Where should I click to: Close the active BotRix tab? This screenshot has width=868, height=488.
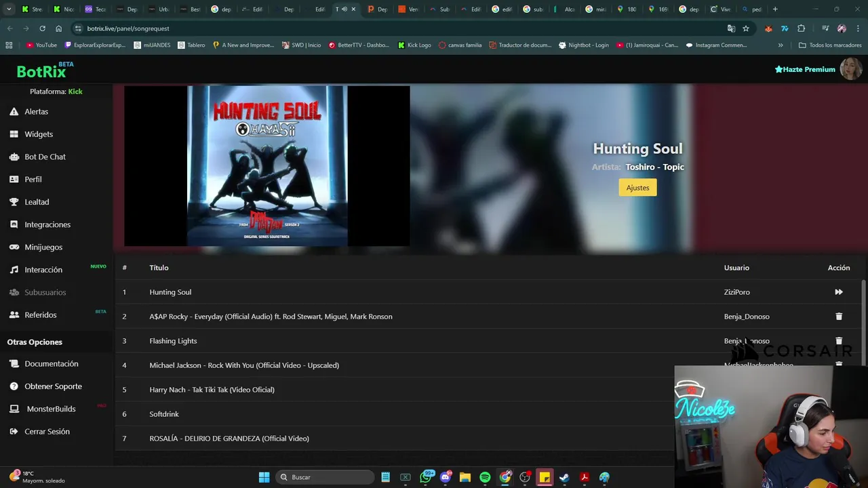point(353,9)
